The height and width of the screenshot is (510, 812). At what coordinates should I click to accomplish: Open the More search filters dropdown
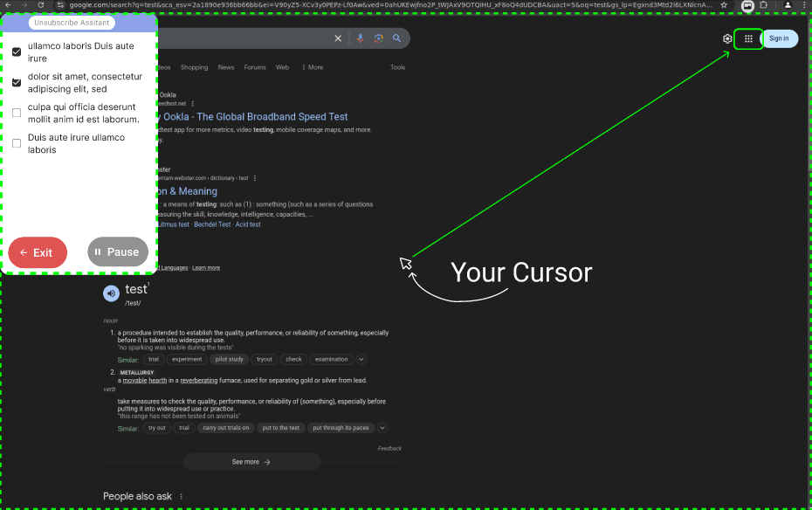click(x=313, y=67)
